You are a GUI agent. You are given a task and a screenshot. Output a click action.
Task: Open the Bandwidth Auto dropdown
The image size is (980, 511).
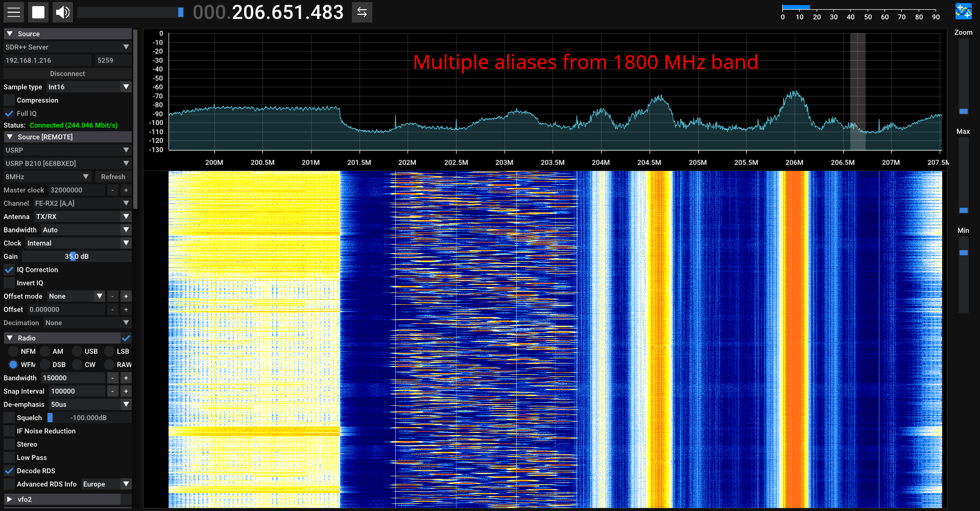(86, 230)
